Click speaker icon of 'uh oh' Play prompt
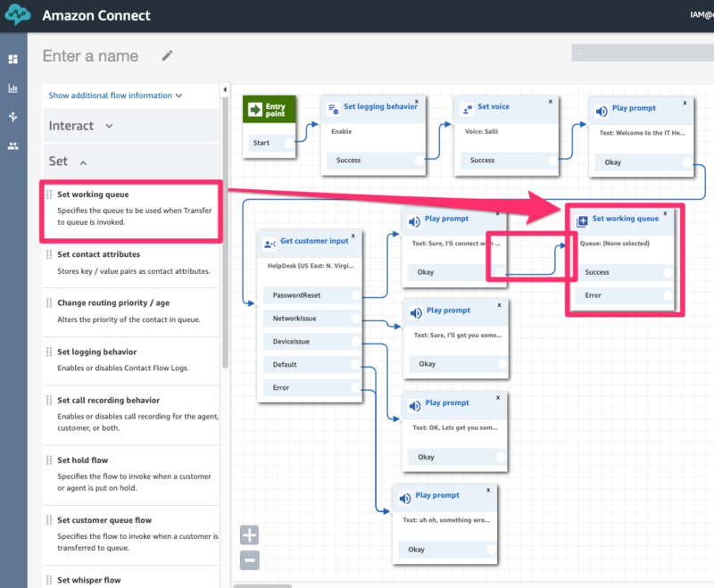714x588 pixels. 405,499
